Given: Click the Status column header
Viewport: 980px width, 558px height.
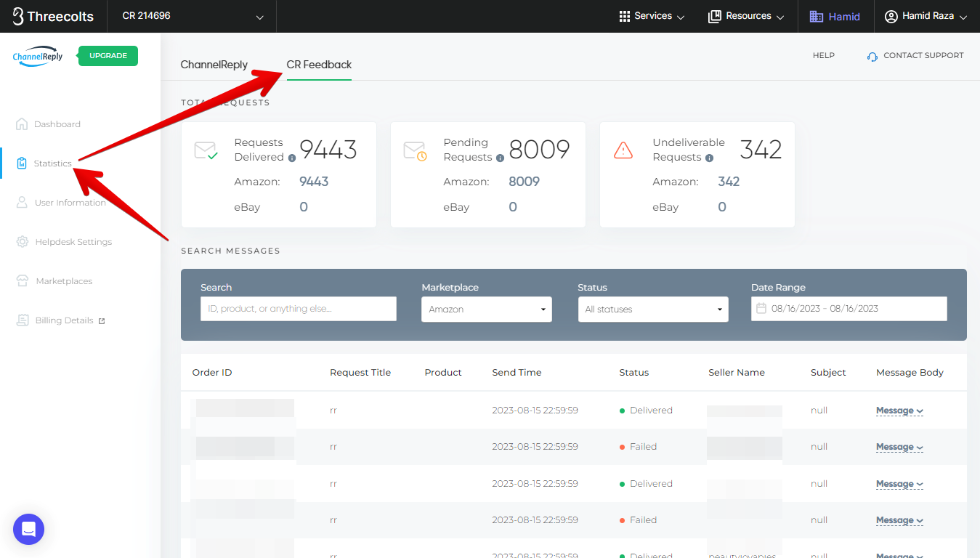Looking at the screenshot, I should [633, 373].
